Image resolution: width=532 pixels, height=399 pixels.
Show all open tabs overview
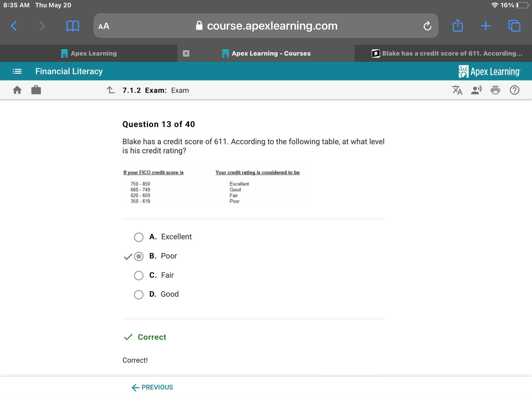514,26
